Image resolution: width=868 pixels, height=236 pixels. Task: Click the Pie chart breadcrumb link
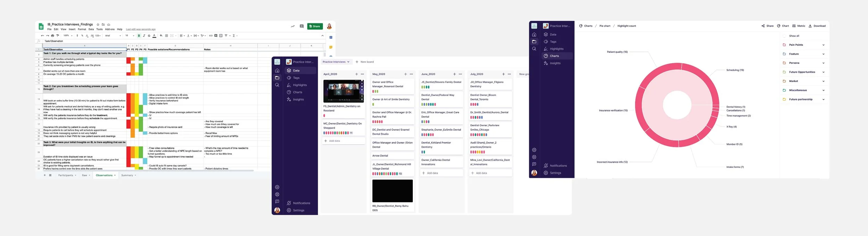point(605,26)
